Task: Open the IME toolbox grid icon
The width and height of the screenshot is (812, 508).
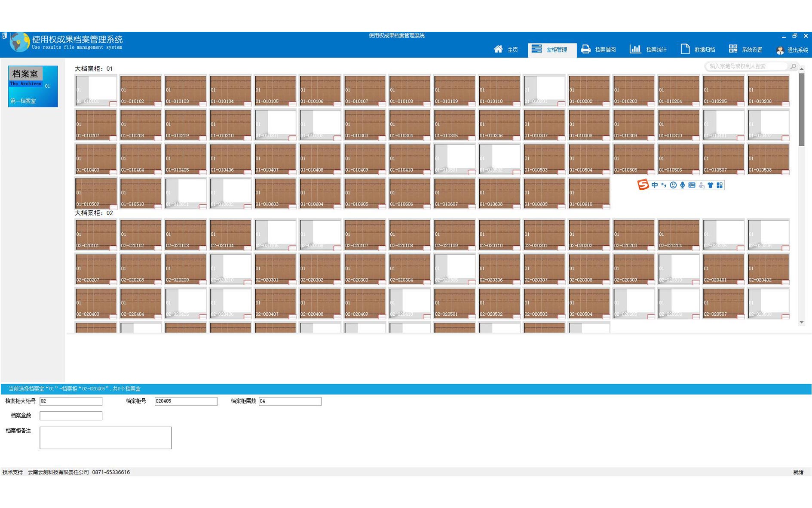Action: [x=720, y=185]
